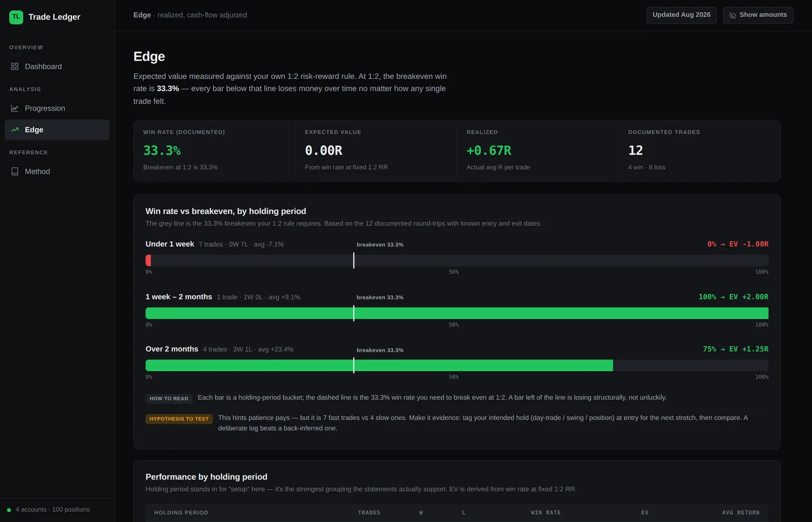Click the Updated Aug 2026 button
The height and width of the screenshot is (522, 812).
[x=681, y=15]
